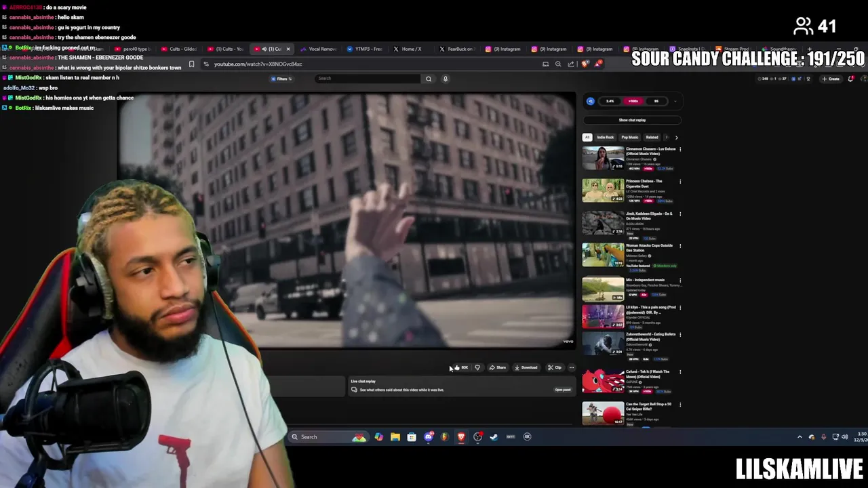
Task: Open the Target Ball 50 Cal Sniper video
Action: pyautogui.click(x=603, y=413)
